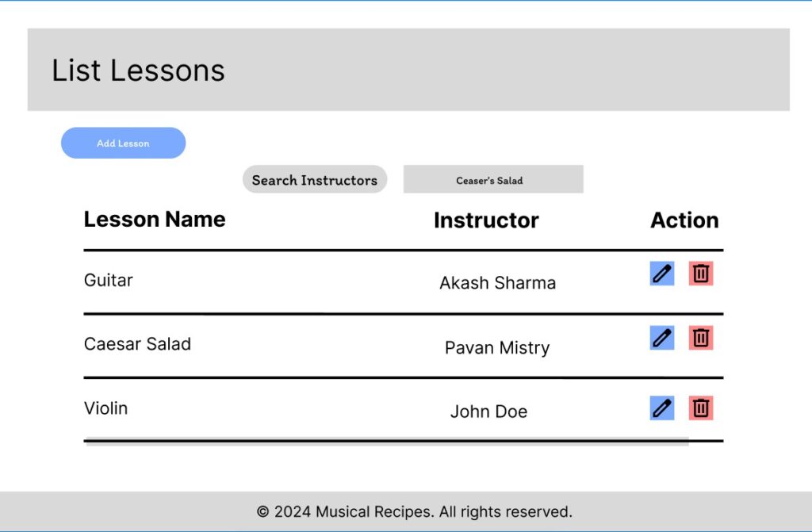Screen dimensions: 812x532
Task: Select the Action column header
Action: pyautogui.click(x=684, y=220)
